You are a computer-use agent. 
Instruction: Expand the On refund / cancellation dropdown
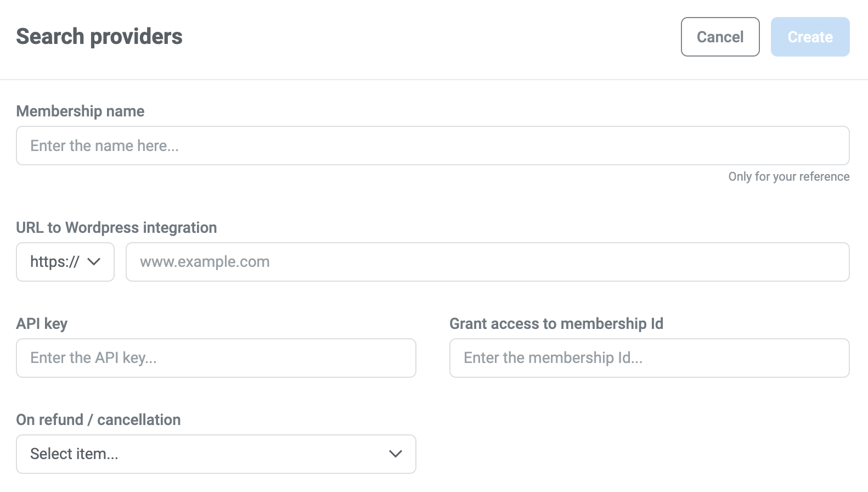[x=216, y=454]
